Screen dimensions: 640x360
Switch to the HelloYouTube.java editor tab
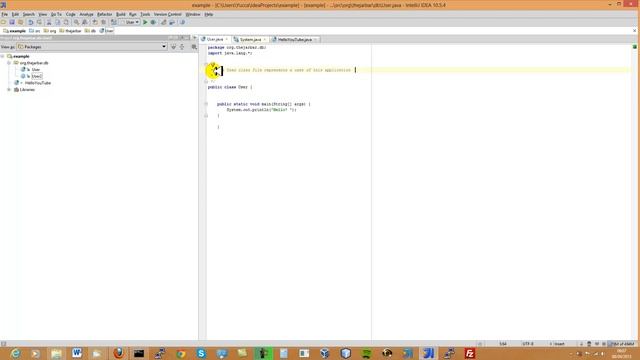295,40
